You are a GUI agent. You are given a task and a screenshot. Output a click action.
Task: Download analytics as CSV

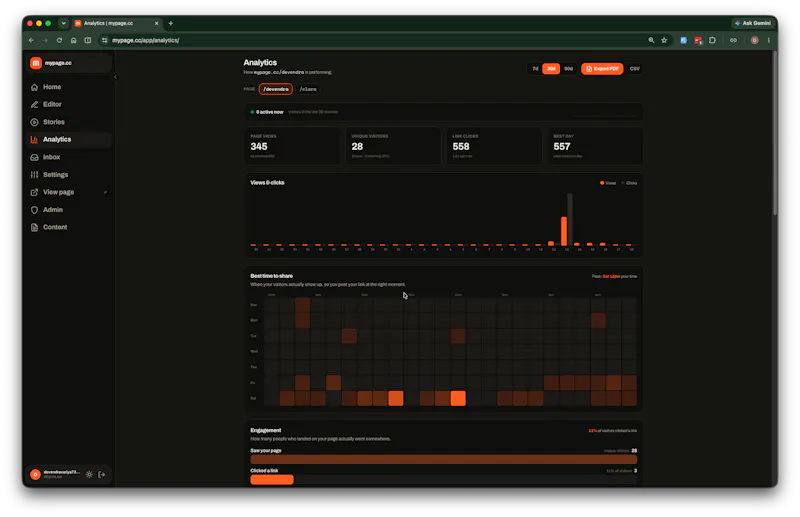(634, 68)
